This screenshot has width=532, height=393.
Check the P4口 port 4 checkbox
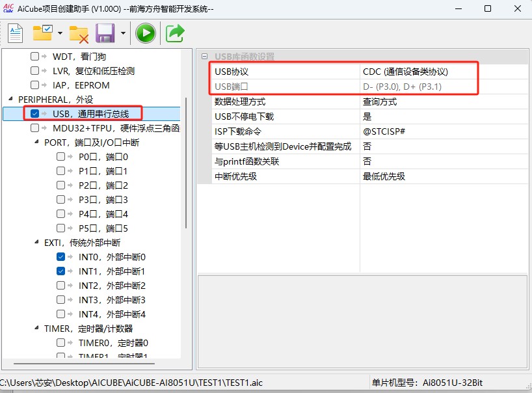coord(60,213)
